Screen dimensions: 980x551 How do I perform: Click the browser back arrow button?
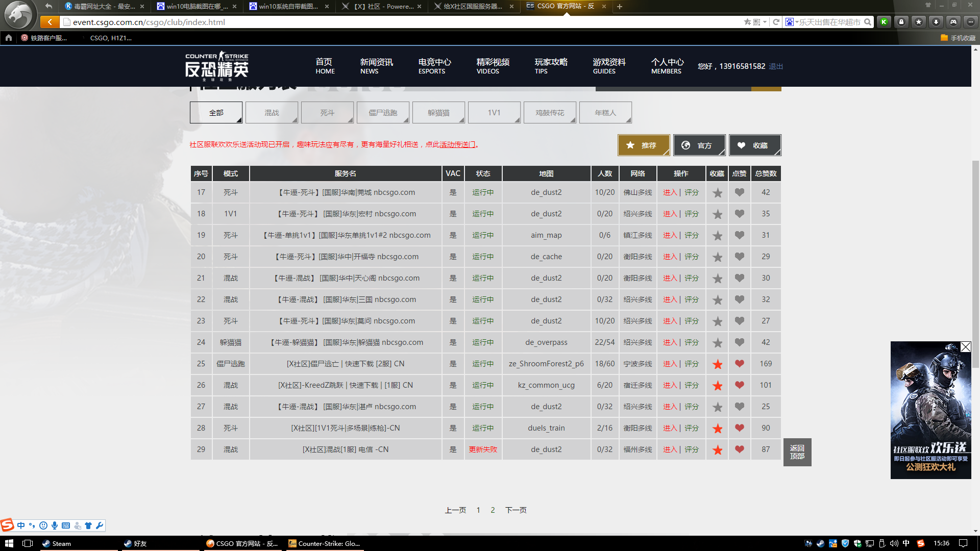(x=50, y=22)
